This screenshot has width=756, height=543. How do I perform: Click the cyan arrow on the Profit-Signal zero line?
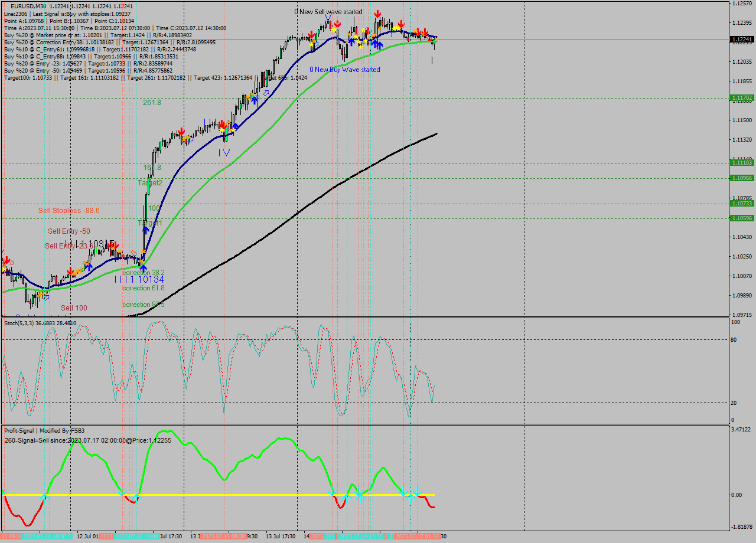[333, 493]
